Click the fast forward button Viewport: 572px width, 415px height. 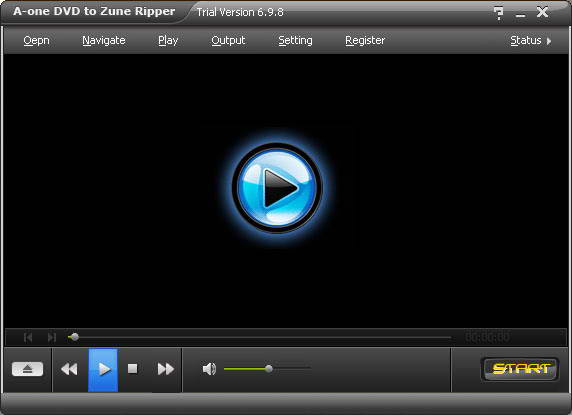point(165,369)
